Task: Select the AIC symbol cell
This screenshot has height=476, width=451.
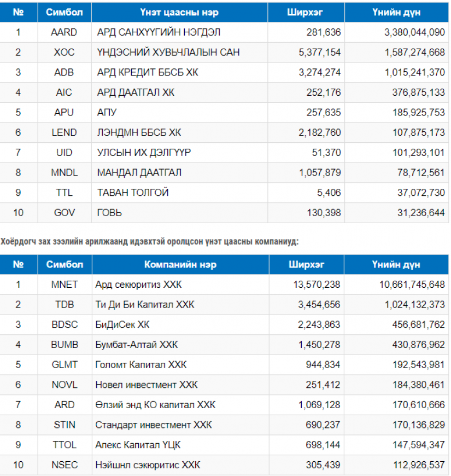Action: click(x=64, y=92)
